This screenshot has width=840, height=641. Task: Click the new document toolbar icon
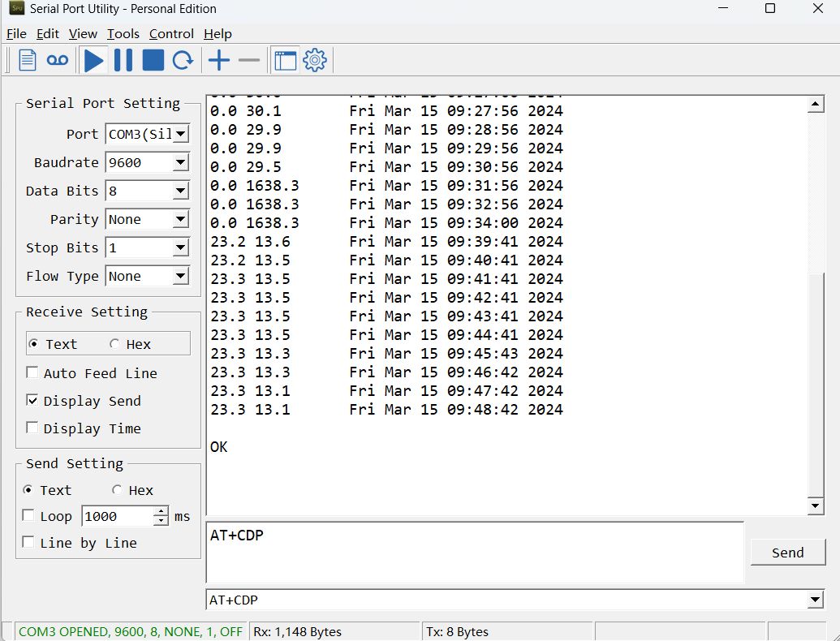pos(28,60)
